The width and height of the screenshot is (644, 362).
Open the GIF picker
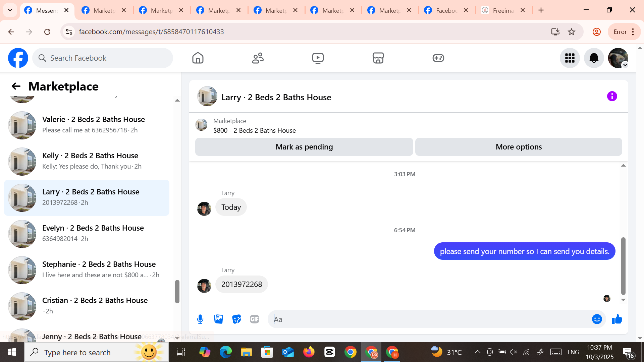point(255,319)
